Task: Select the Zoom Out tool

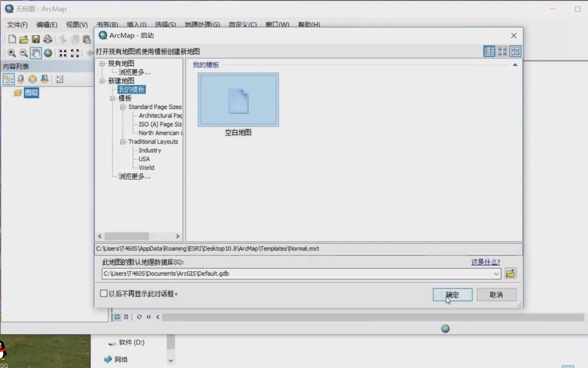Action: 24,53
